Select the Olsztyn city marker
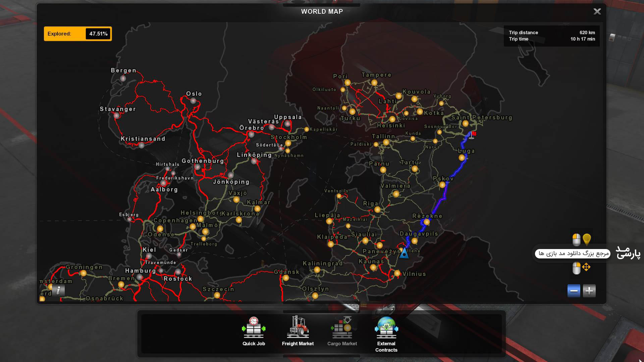 (315, 296)
